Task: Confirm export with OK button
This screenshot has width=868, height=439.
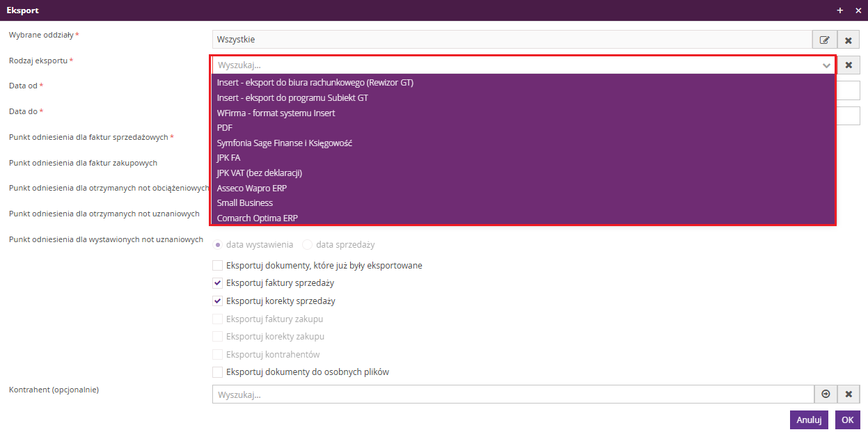Action: 847,420
